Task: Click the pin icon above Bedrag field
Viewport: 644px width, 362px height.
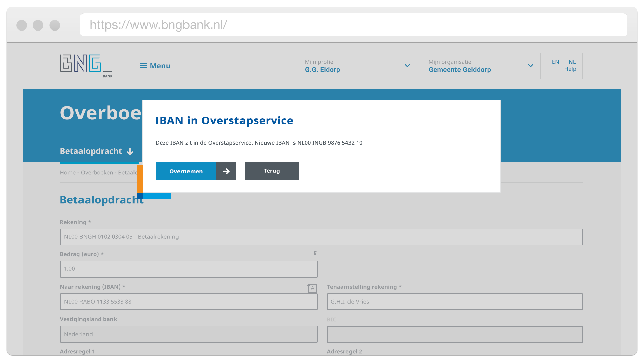Action: [x=315, y=254]
